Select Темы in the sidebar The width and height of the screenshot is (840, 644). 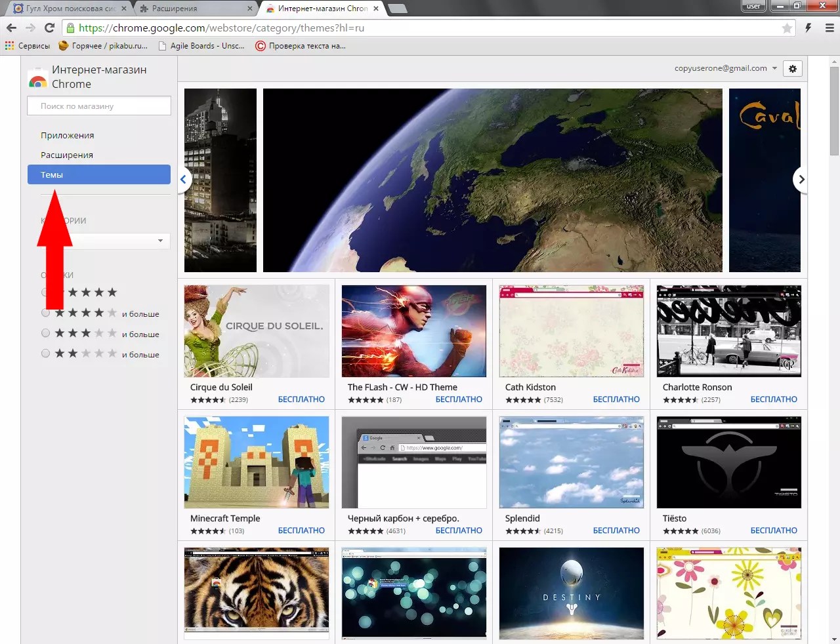(99, 174)
